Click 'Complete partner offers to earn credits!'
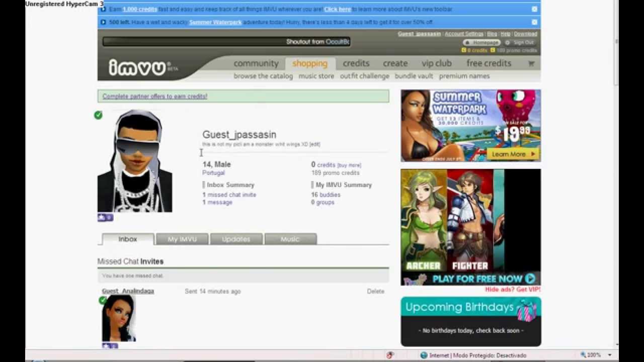 155,96
